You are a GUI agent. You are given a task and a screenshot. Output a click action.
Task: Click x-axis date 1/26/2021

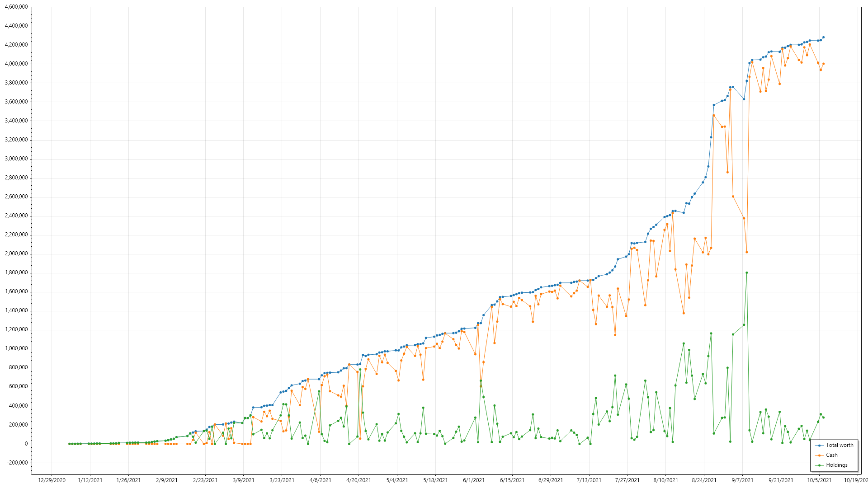click(128, 480)
